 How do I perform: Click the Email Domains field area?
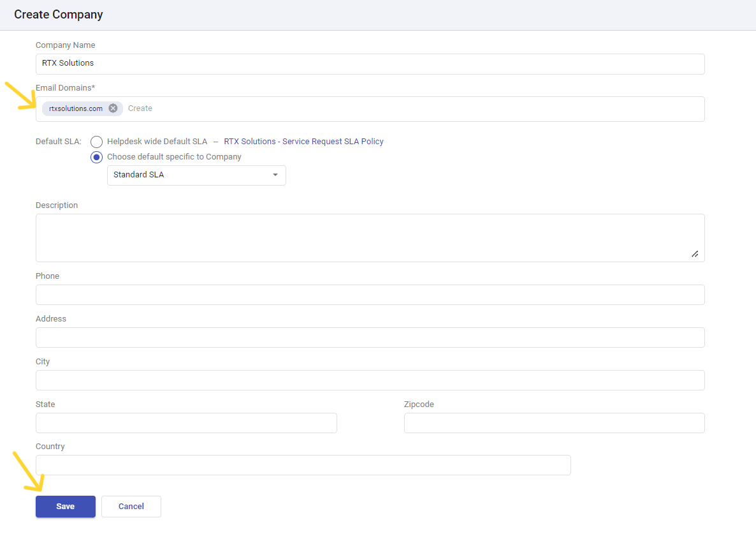(319, 108)
